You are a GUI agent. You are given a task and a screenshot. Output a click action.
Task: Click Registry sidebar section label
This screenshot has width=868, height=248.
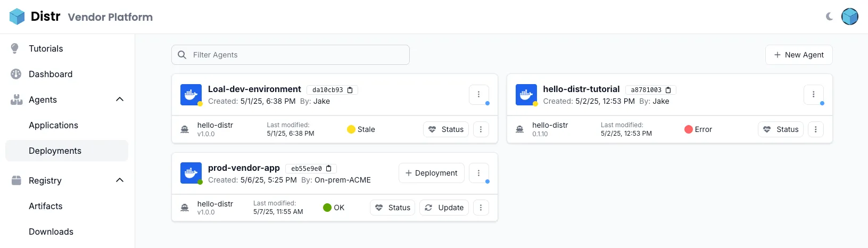[45, 180]
